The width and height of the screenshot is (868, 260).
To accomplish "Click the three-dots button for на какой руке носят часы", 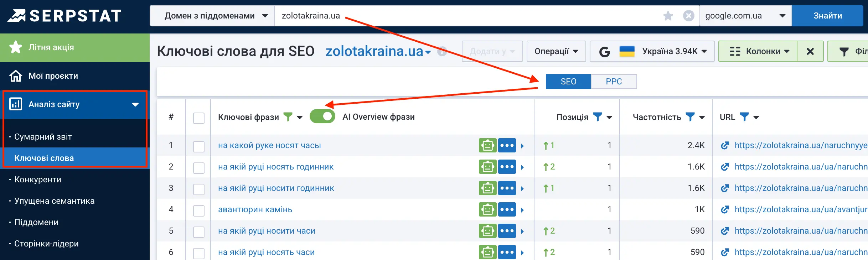I will (x=507, y=145).
